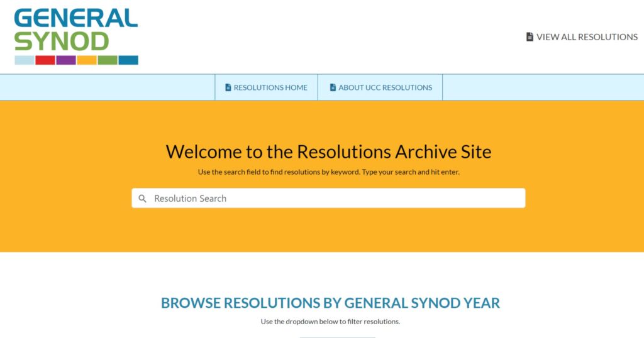Open the About UCC Resolutions menu item
This screenshot has width=644, height=338.
coord(380,87)
